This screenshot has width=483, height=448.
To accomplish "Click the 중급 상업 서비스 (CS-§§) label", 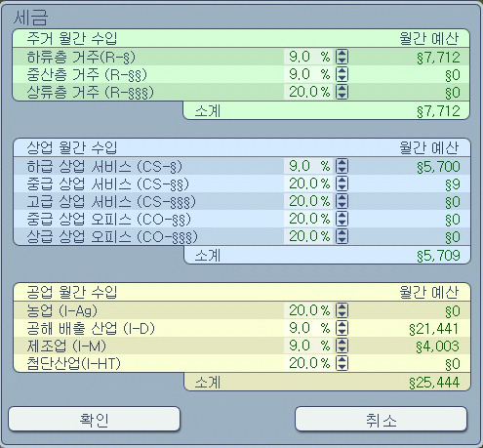I will (x=107, y=184).
